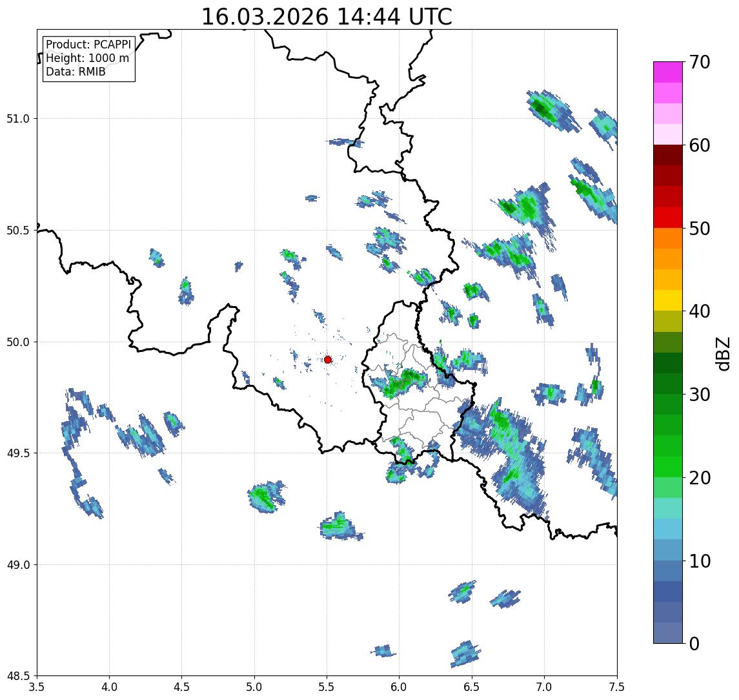Click the latitude axis label 49.5
This screenshot has height=700, width=739.
18,453
